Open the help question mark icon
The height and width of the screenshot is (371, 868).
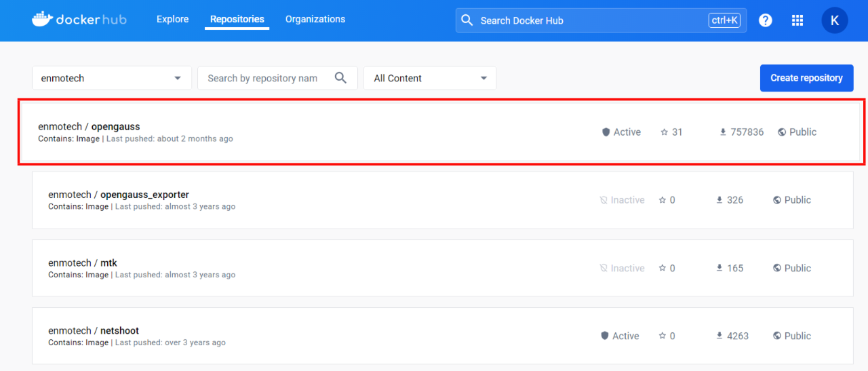tap(766, 20)
